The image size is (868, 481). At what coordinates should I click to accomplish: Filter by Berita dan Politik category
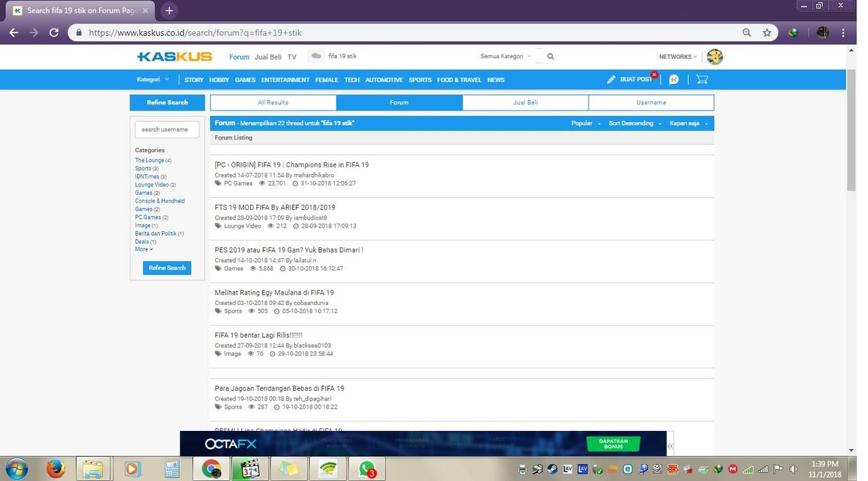point(155,234)
